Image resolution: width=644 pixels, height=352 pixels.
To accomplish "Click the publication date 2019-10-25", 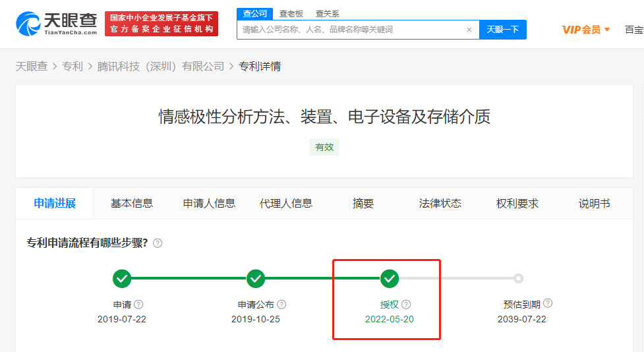I will [256, 319].
